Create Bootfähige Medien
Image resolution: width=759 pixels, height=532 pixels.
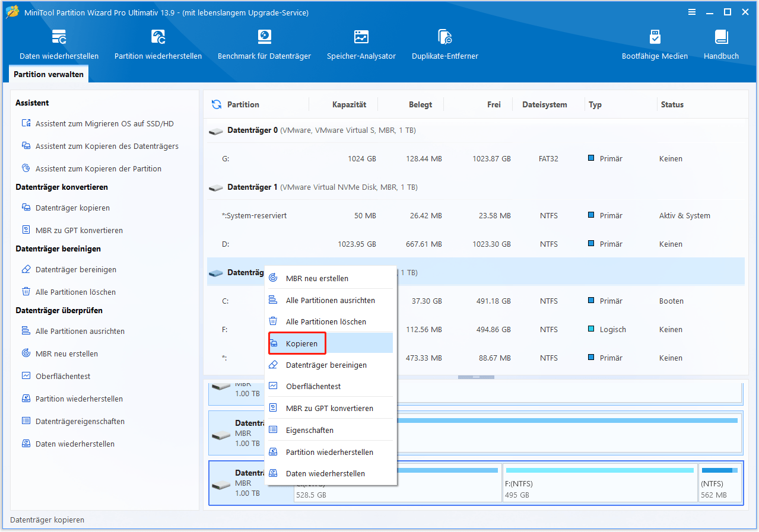tap(655, 44)
